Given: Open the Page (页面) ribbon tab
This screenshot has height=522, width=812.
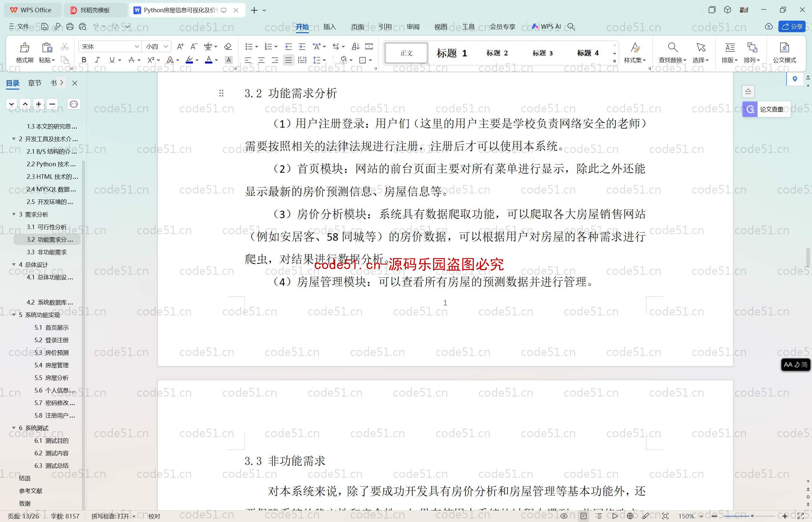Looking at the screenshot, I should coord(357,27).
